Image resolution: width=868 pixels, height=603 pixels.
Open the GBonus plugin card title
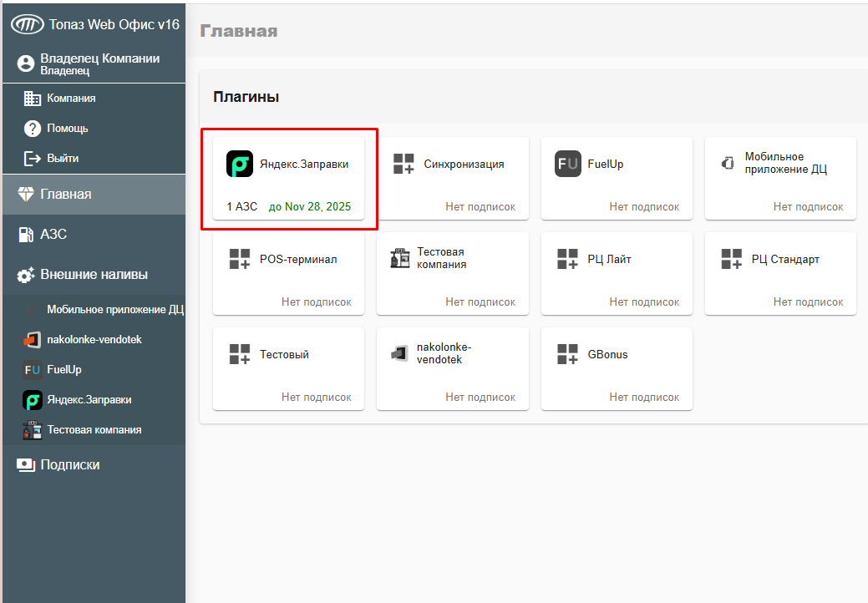tap(607, 355)
